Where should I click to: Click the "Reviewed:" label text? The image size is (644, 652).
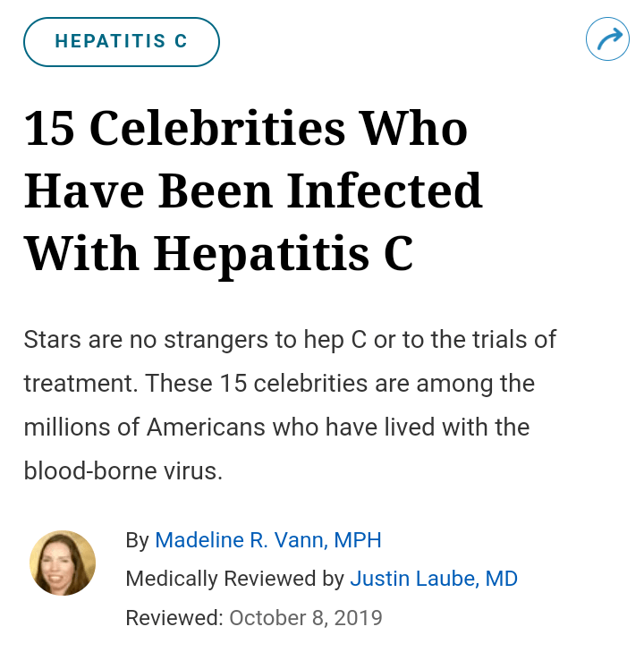point(174,617)
